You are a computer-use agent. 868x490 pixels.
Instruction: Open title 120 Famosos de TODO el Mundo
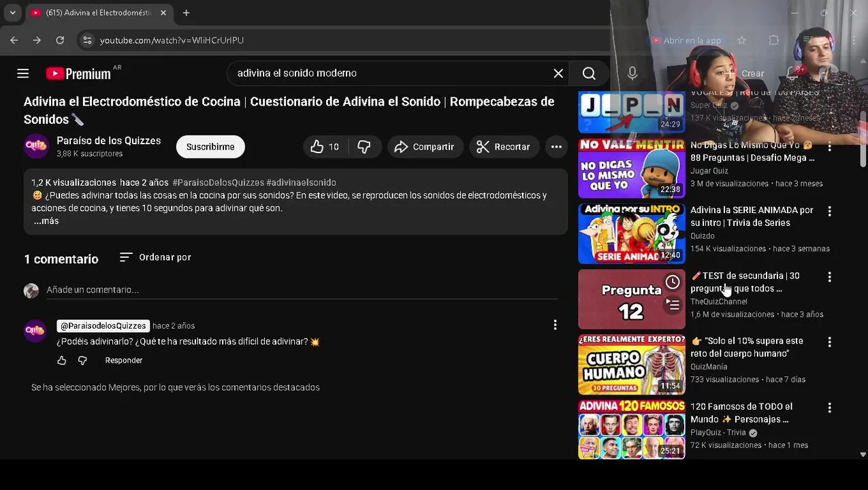(x=741, y=412)
